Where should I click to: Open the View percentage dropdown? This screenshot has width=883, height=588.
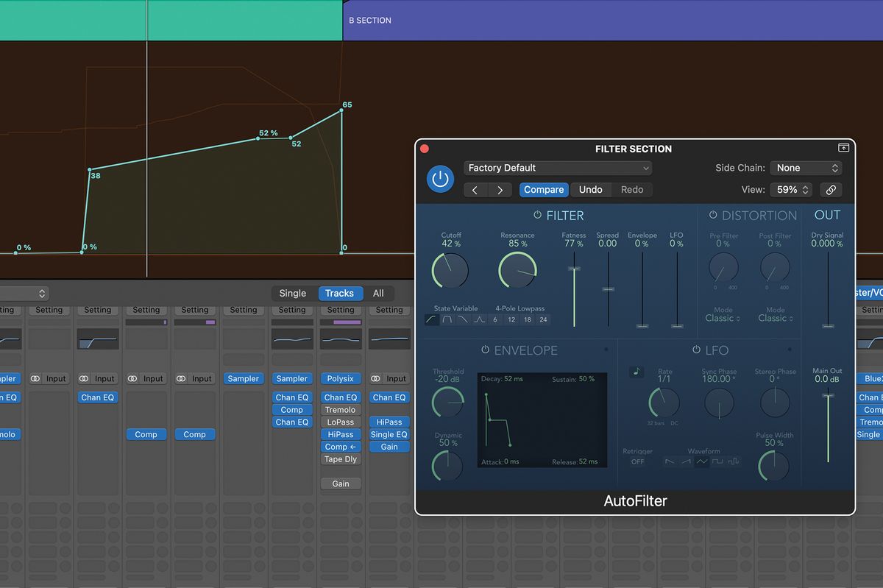click(x=790, y=189)
